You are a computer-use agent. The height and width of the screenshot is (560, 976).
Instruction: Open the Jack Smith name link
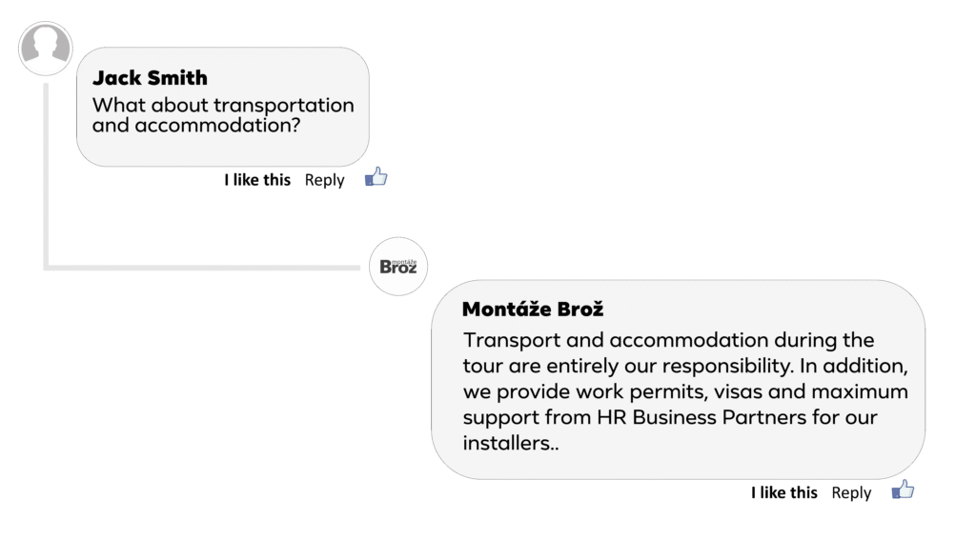point(150,78)
